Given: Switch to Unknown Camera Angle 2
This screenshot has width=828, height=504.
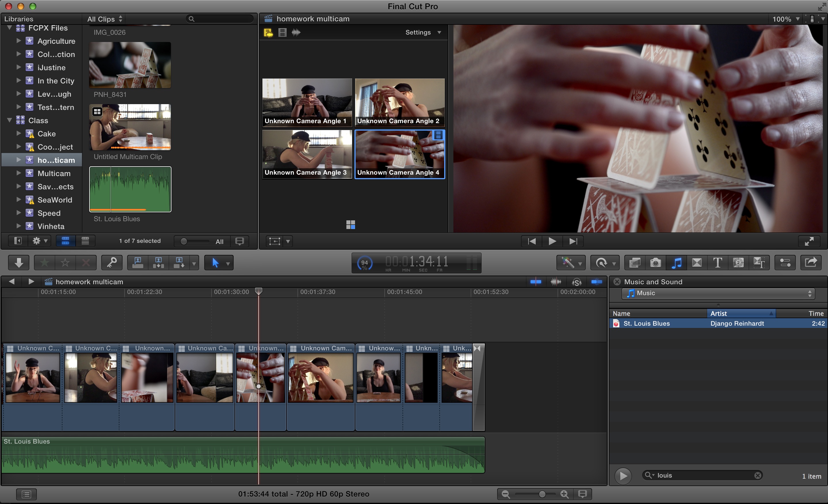Looking at the screenshot, I should pos(400,102).
